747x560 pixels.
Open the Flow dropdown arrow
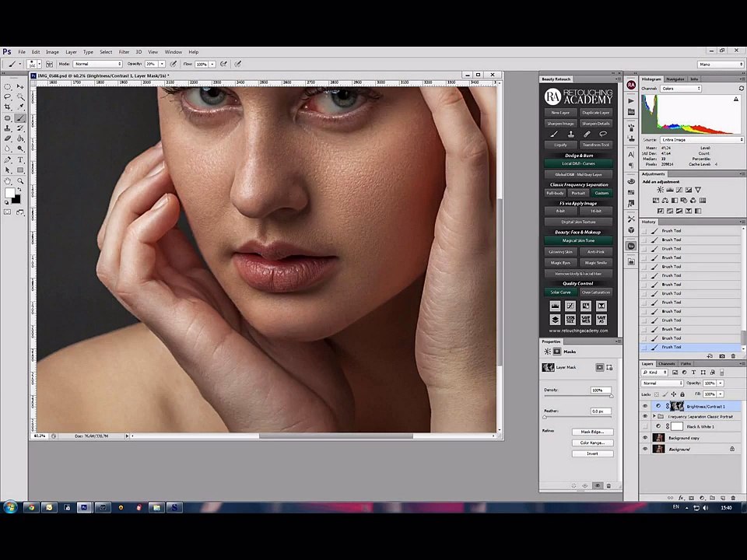coord(212,64)
